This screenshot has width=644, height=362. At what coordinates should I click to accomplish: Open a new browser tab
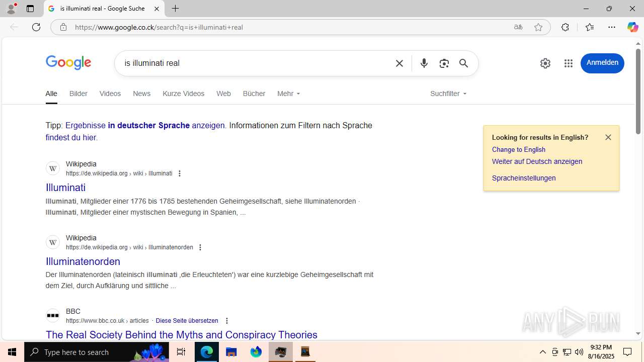[175, 9]
